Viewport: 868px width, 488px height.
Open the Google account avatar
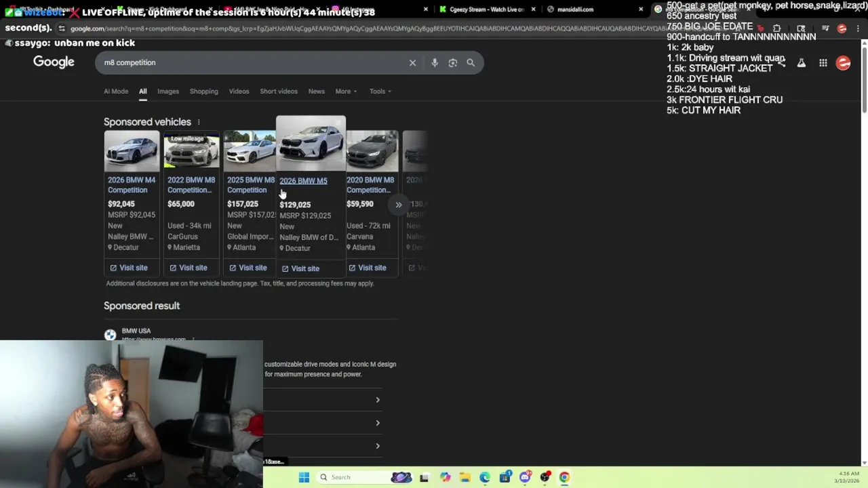tap(844, 63)
